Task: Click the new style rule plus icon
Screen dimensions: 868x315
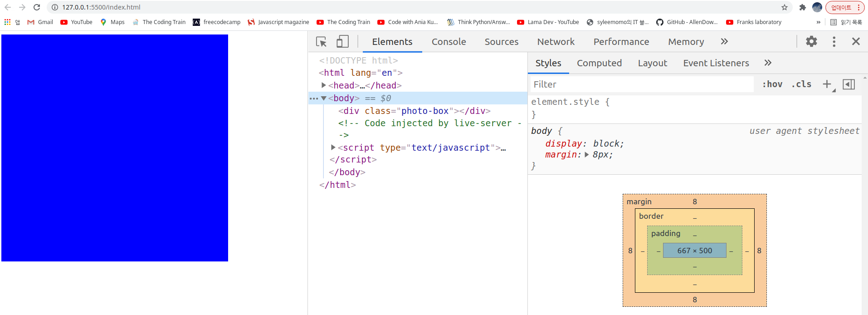Action: tap(827, 84)
